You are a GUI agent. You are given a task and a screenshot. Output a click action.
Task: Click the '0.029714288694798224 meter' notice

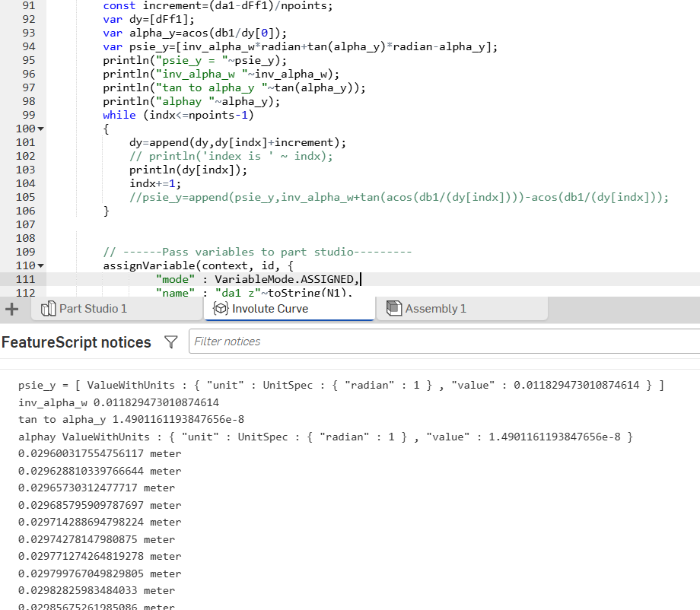tap(100, 523)
